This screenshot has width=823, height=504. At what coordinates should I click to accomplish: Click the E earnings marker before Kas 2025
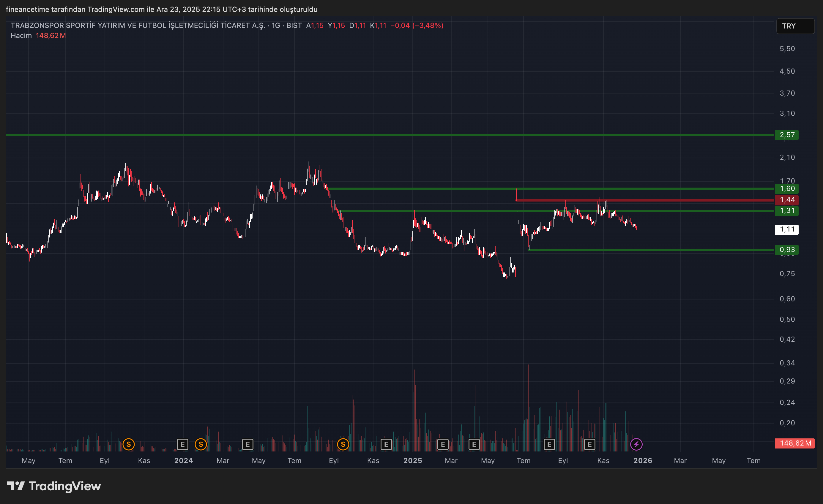(x=589, y=444)
